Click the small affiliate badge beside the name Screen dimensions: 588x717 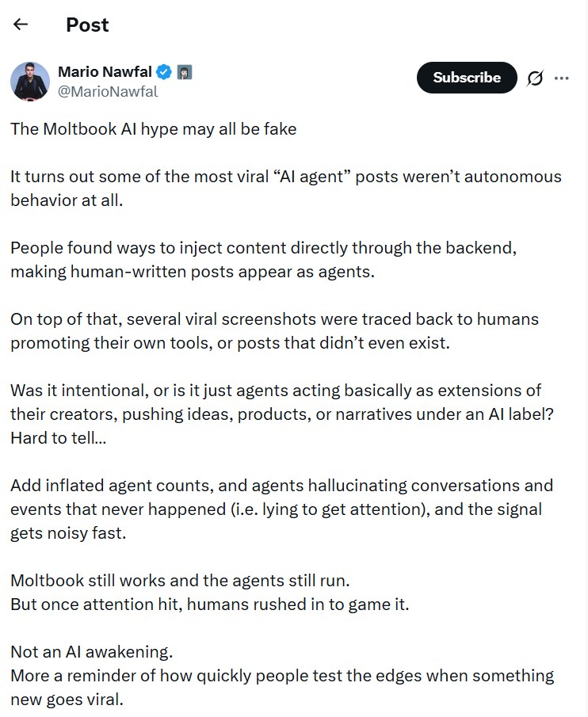[184, 72]
